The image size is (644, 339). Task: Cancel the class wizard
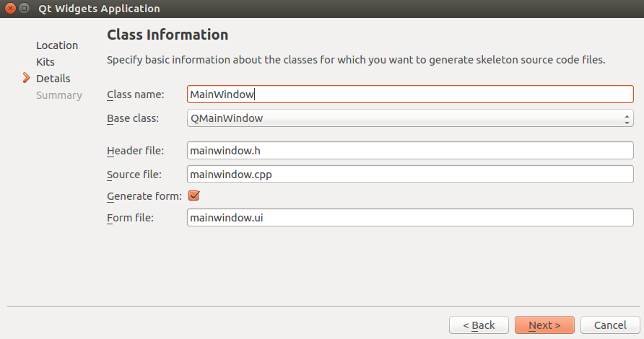click(x=609, y=325)
